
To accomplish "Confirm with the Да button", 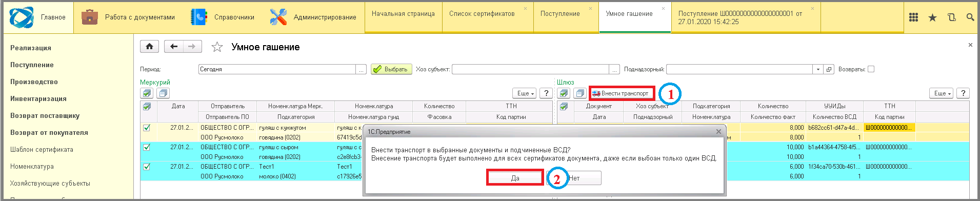I will point(515,178).
